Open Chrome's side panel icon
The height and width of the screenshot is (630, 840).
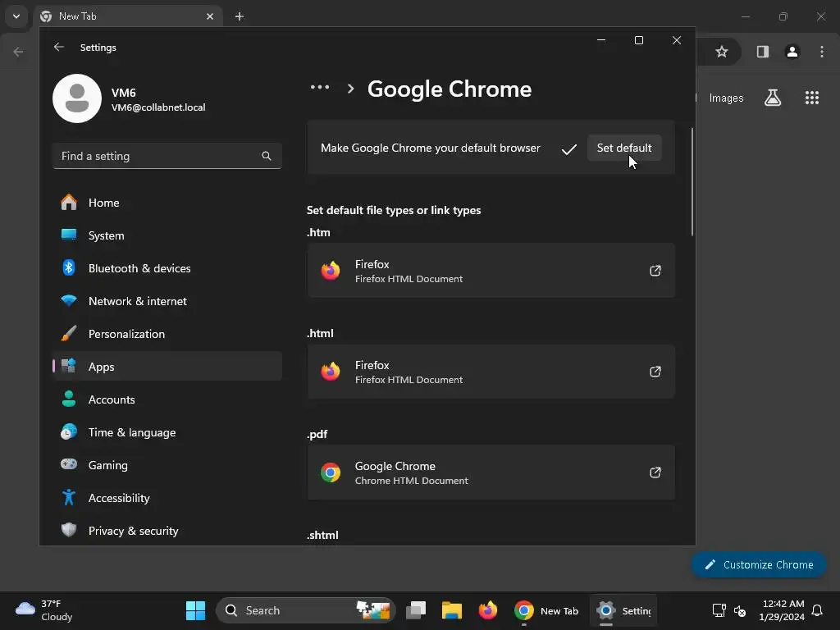[x=763, y=52]
